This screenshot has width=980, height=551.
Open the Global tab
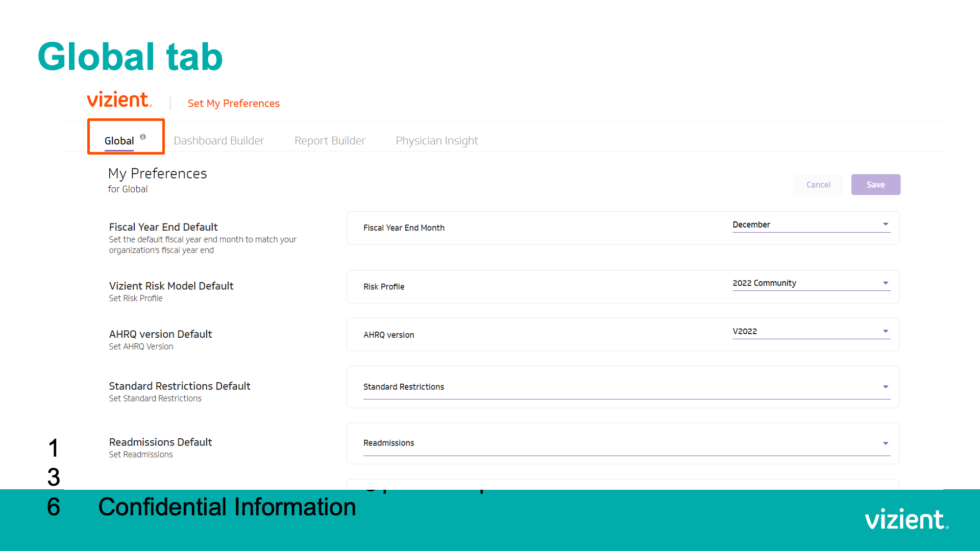[119, 141]
